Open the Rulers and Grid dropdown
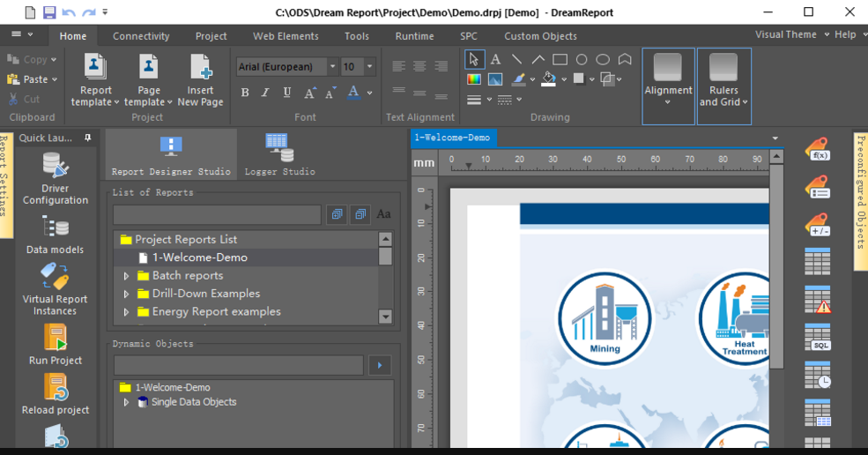Screen dimensions: 868x455 click(x=723, y=86)
